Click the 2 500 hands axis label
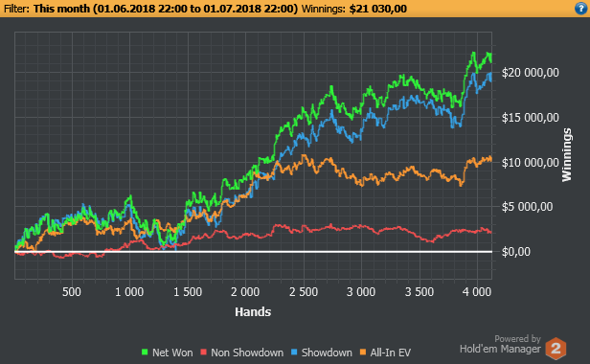Screen dimensions: 590x364 pos(304,292)
